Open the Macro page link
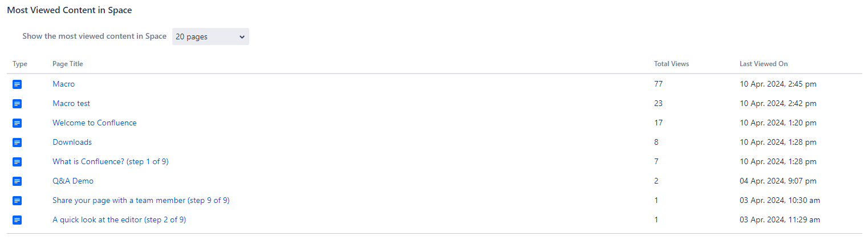The width and height of the screenshot is (868, 244). point(63,84)
